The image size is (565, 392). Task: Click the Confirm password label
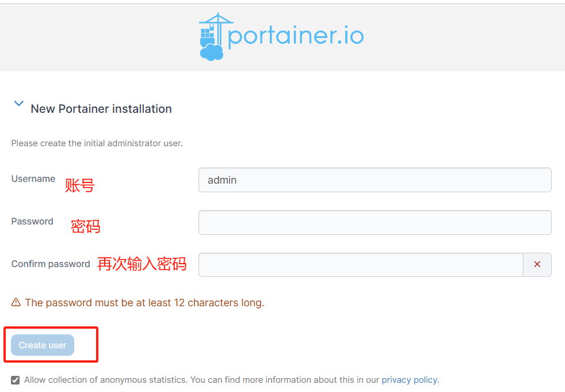(51, 264)
